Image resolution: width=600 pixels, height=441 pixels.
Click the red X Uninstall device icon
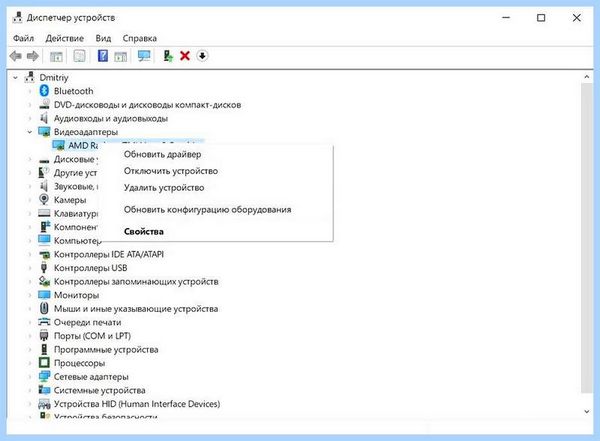(185, 56)
